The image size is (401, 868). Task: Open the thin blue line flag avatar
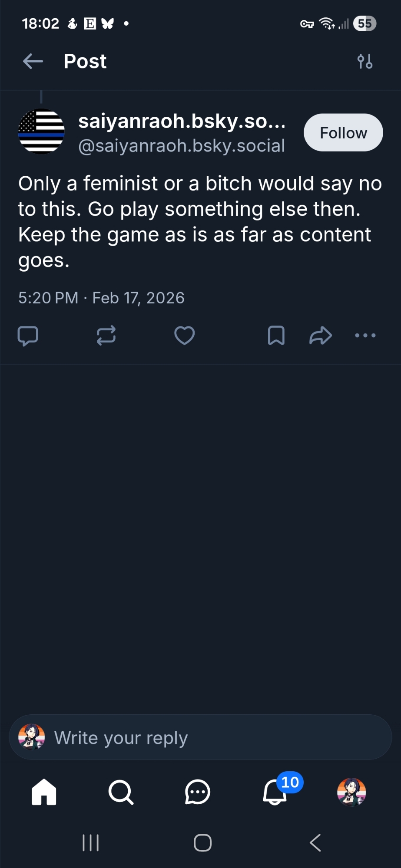click(41, 132)
